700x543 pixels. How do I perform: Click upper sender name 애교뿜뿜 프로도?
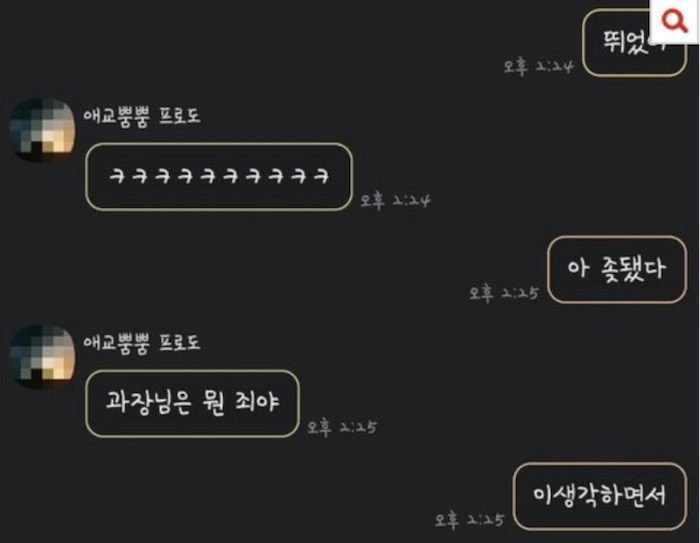click(x=142, y=117)
